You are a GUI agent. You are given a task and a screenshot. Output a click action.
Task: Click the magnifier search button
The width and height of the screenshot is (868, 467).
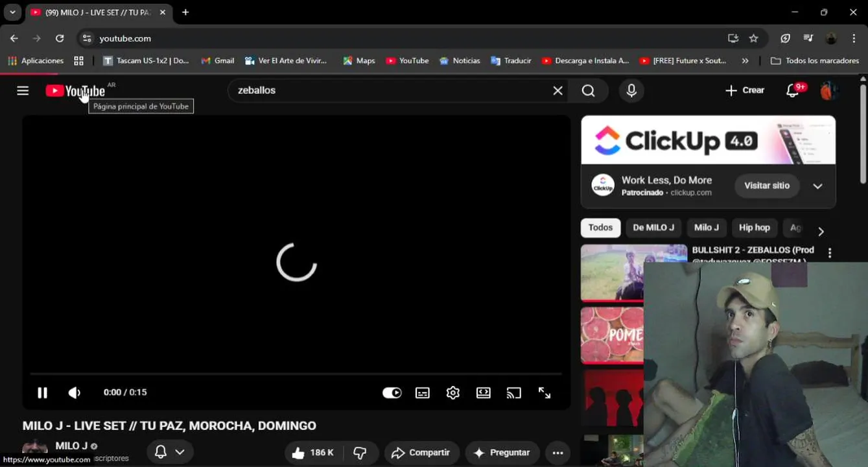[588, 90]
